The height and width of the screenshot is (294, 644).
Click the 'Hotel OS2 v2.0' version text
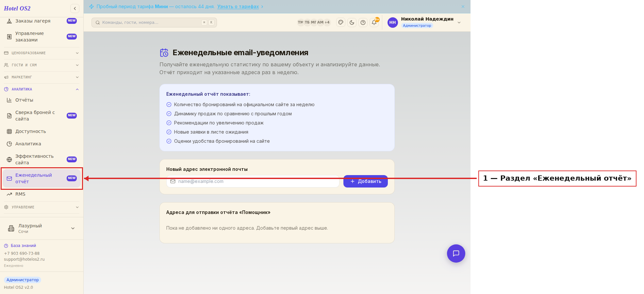(18, 287)
